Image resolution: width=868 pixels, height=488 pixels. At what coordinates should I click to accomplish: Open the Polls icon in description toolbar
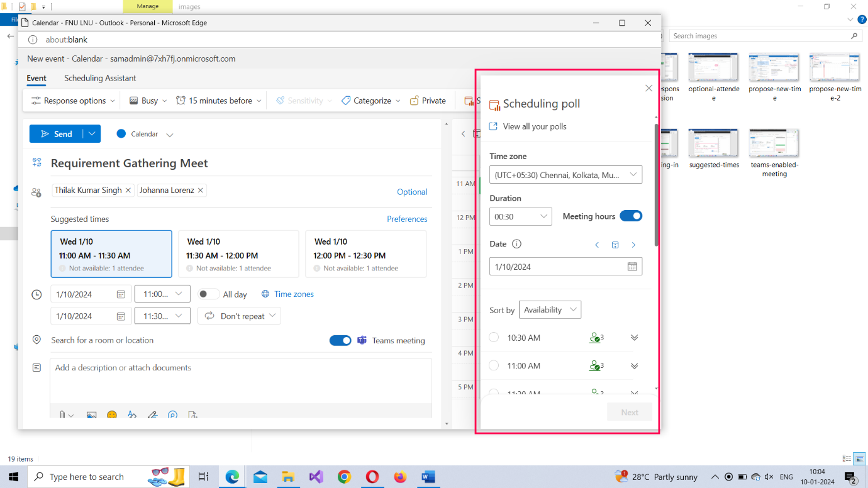(x=173, y=415)
